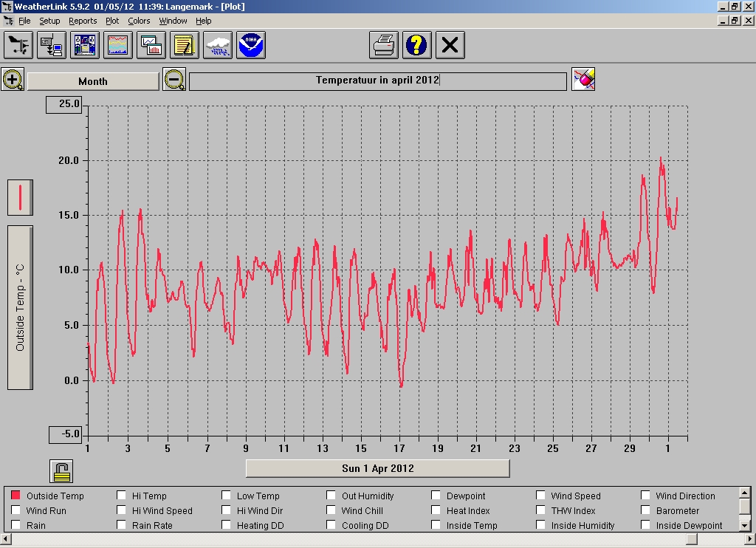The width and height of the screenshot is (756, 548).
Task: Click the vertical Outside Temp - °C button
Action: click(20, 307)
